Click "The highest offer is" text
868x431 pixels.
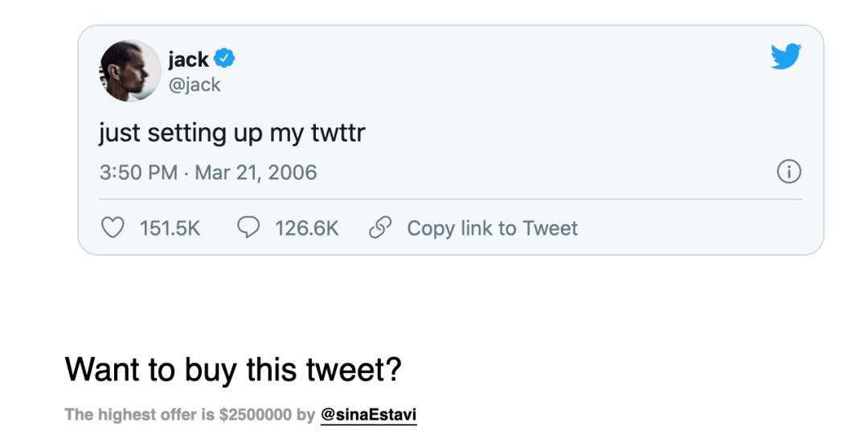[140, 415]
